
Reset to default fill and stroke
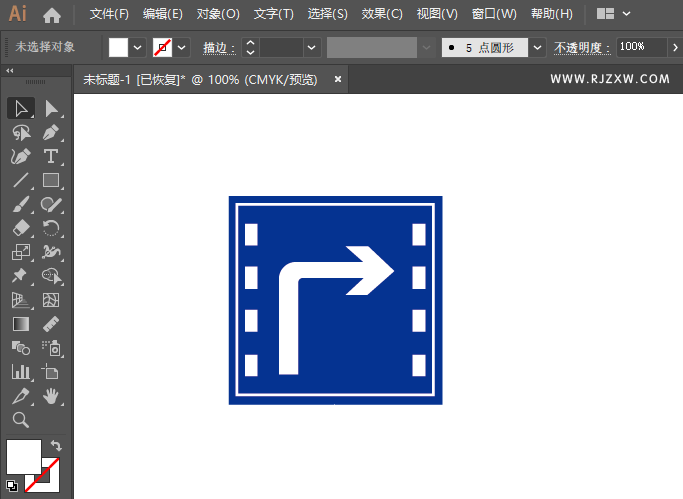(x=11, y=486)
